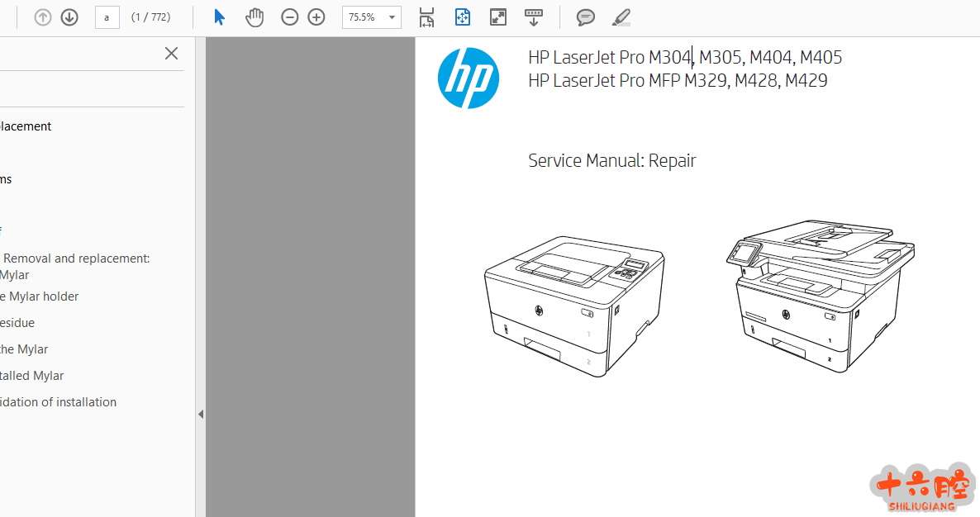Switch to the hand pan tool
This screenshot has width=980, height=517.
(x=255, y=17)
